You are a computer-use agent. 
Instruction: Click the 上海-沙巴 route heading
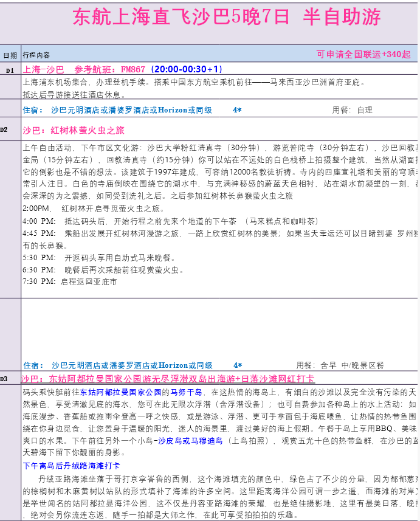point(43,69)
